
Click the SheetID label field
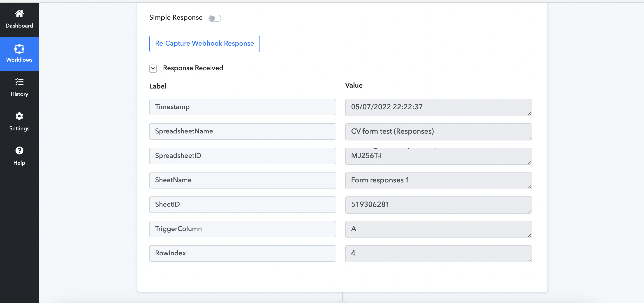click(243, 205)
